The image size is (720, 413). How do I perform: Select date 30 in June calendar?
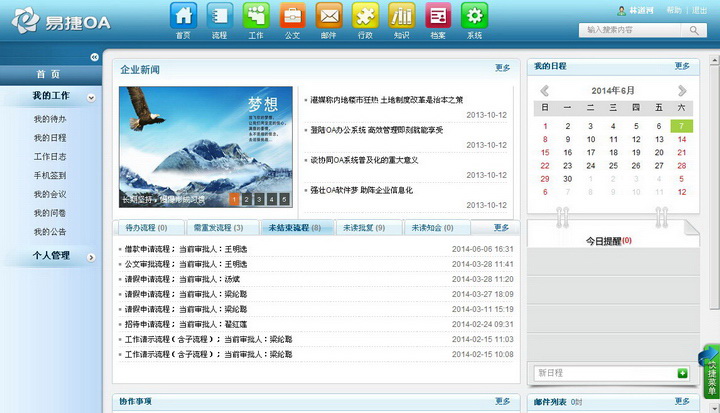tap(568, 179)
